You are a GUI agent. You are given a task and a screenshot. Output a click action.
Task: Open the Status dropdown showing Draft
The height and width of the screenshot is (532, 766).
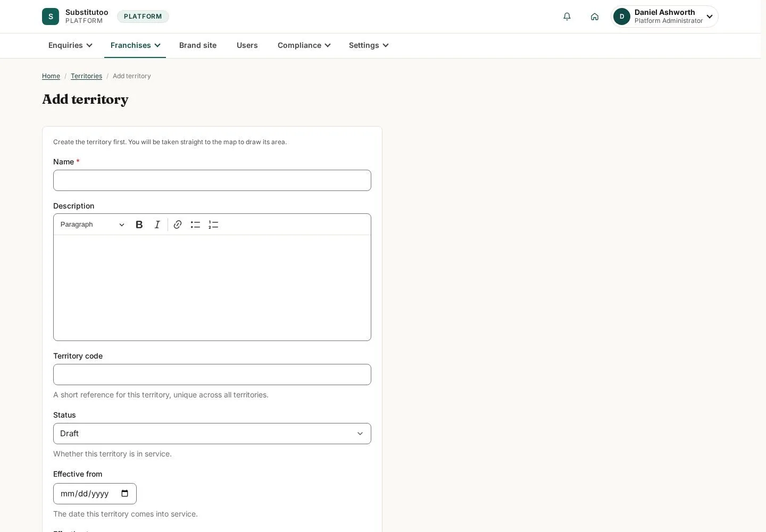(x=212, y=434)
